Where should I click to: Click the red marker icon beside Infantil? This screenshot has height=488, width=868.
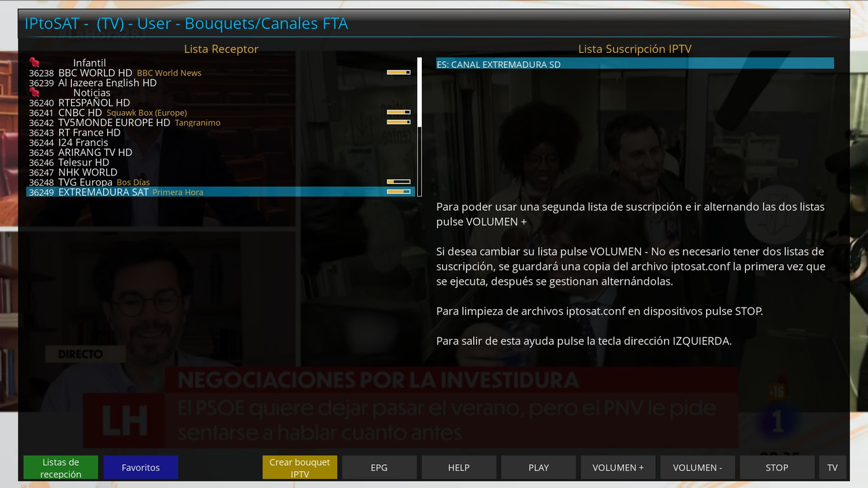tap(34, 63)
